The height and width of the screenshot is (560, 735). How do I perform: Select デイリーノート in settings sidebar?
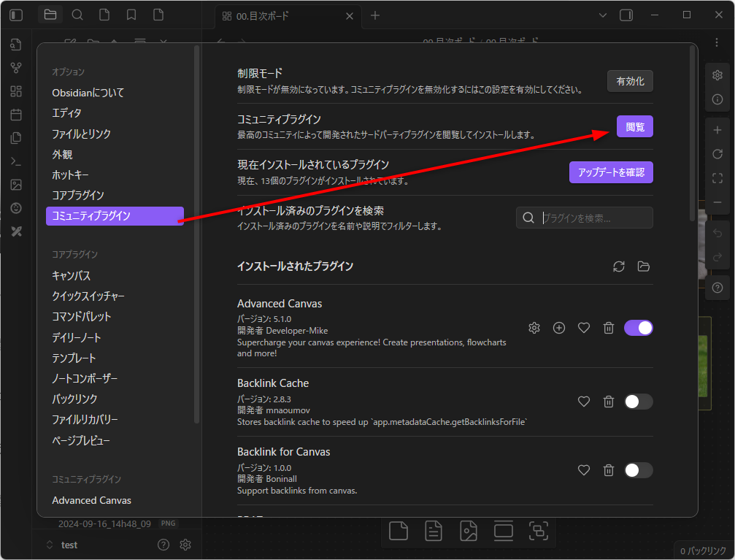[x=115, y=338]
